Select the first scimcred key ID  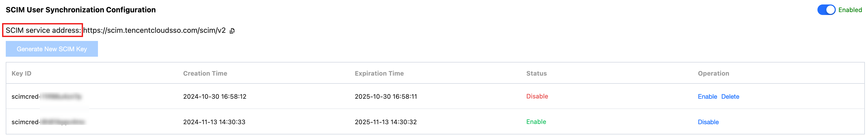(x=46, y=97)
